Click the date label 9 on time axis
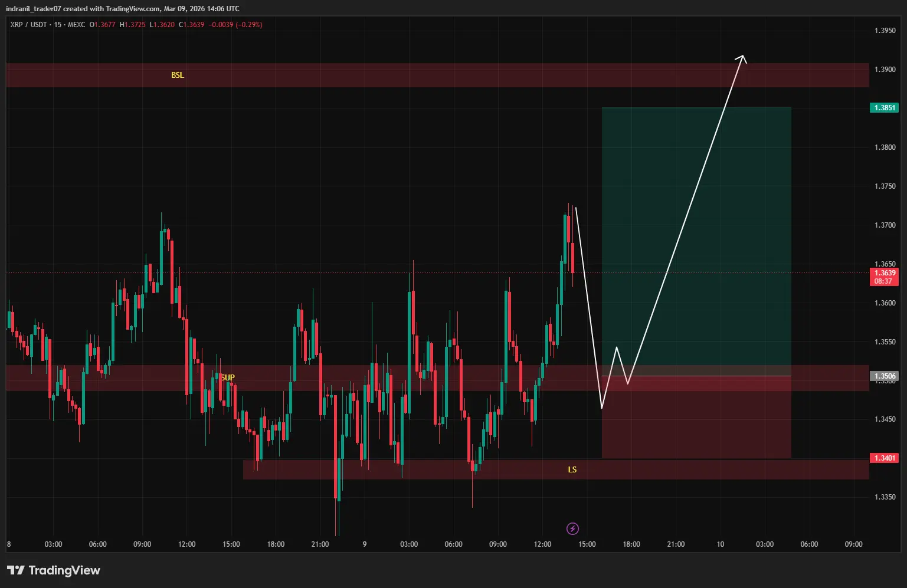 click(x=365, y=544)
